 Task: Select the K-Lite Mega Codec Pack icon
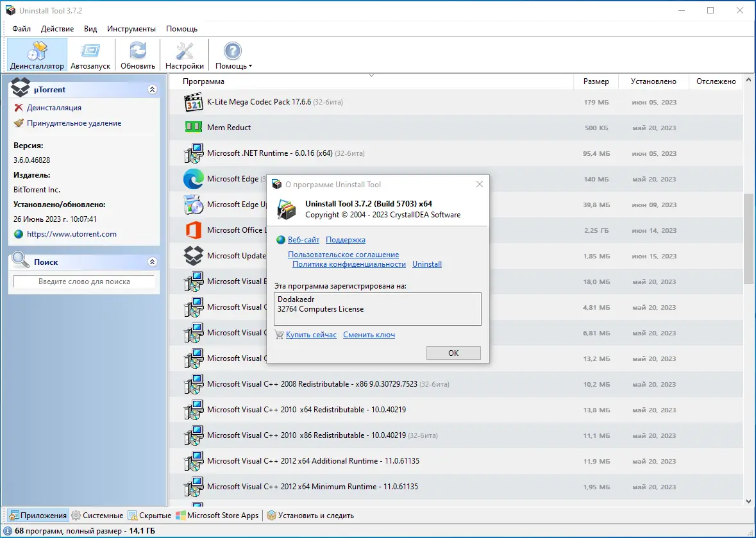pyautogui.click(x=194, y=102)
